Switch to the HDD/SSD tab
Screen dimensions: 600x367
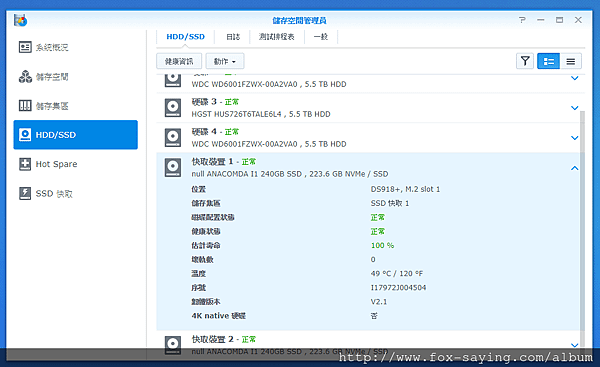[x=185, y=37]
